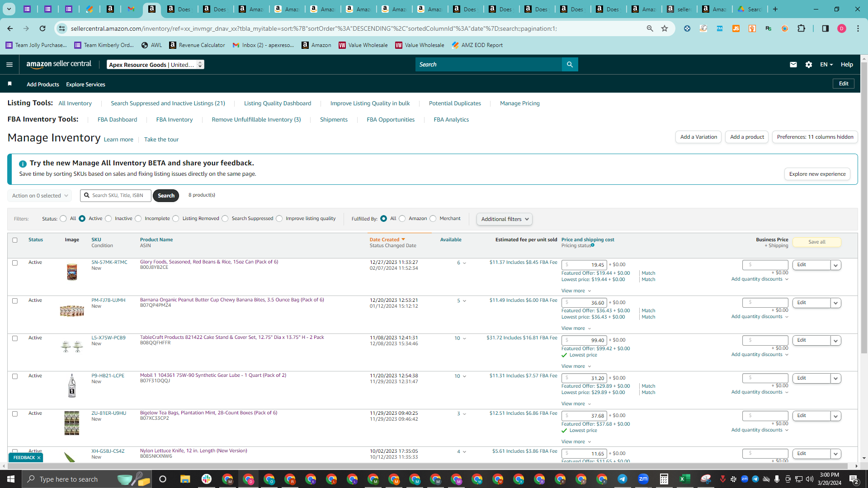The image size is (868, 488).
Task: Open FBA Analytics
Action: (x=451, y=120)
